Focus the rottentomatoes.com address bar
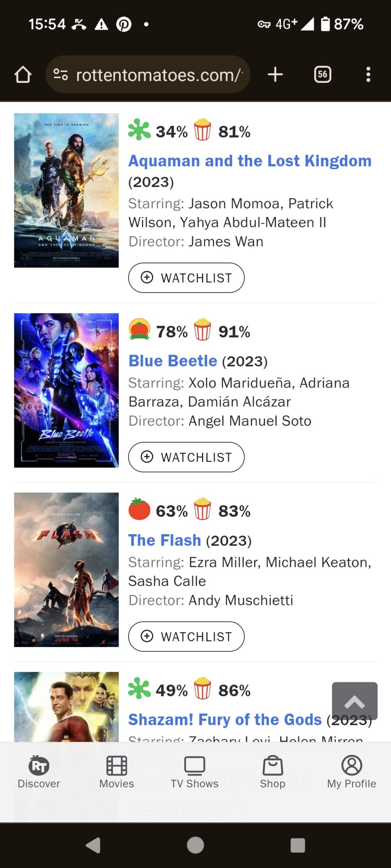This screenshot has height=868, width=391. click(159, 75)
